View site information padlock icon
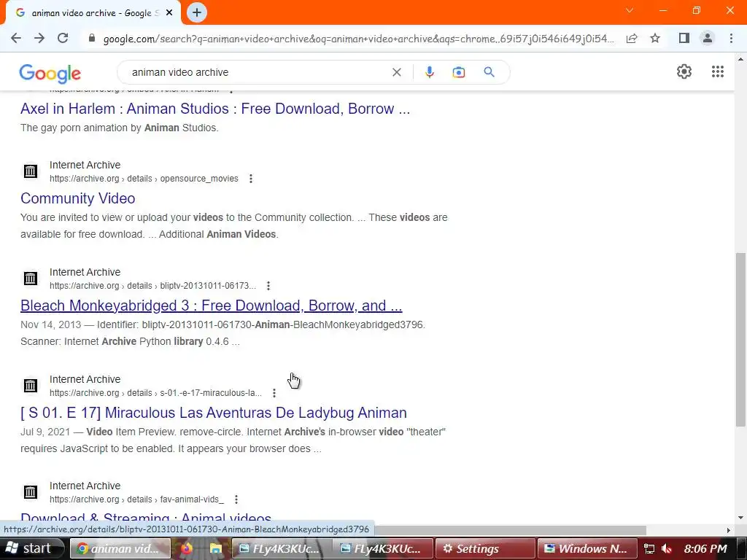 [x=92, y=38]
